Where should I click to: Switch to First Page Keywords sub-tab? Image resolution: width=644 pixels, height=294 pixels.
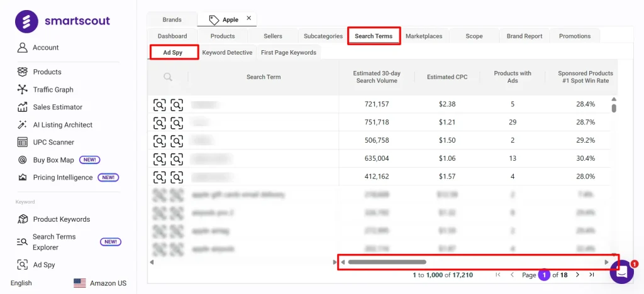(289, 53)
